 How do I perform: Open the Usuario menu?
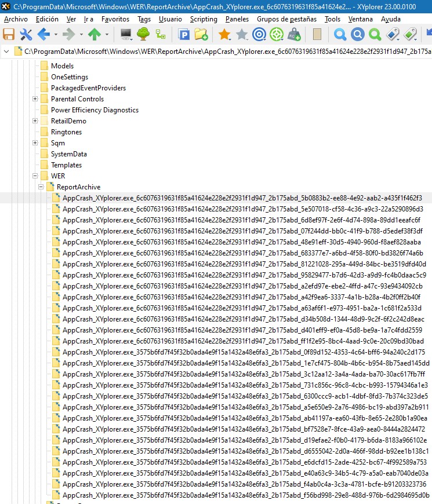pos(170,19)
